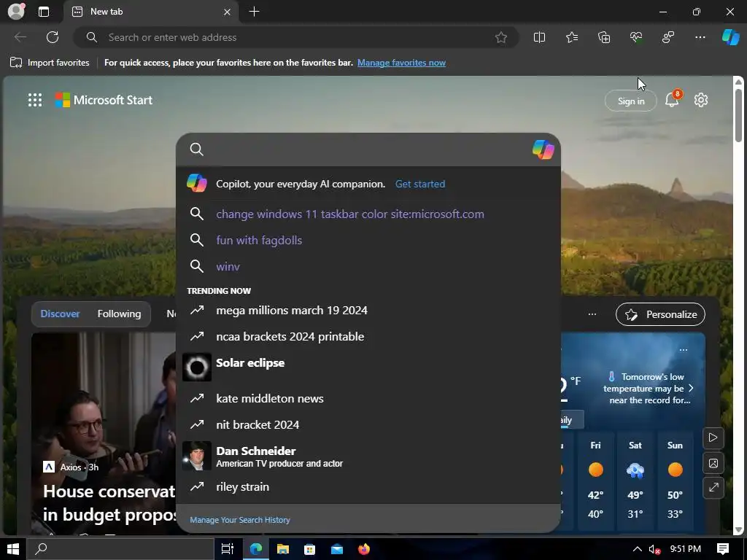This screenshot has height=560, width=747.
Task: Open the toolbar Share icon
Action: [x=668, y=37]
